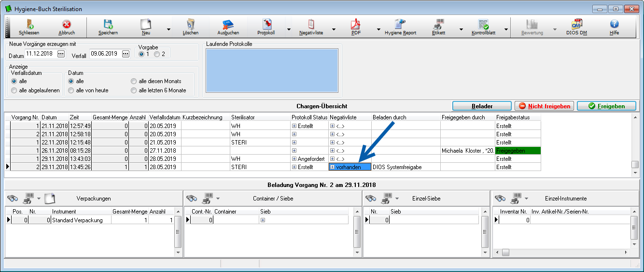
Task: Click binoculars icon in Einzel-Siebe panel
Action: point(371,198)
